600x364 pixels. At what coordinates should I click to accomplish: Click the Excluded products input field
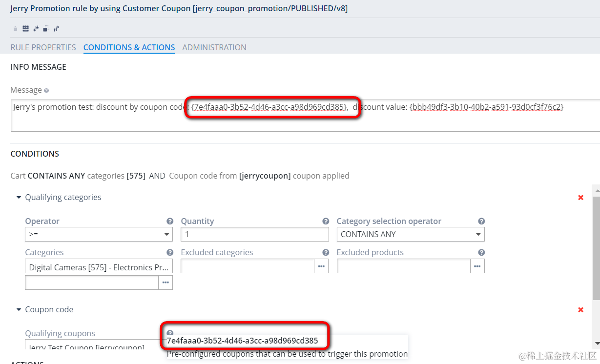[x=404, y=266]
